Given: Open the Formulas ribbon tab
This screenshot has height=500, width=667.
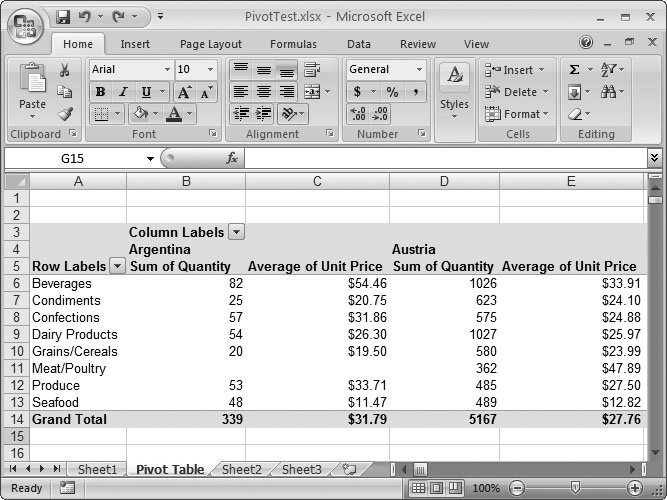Looking at the screenshot, I should tap(293, 44).
